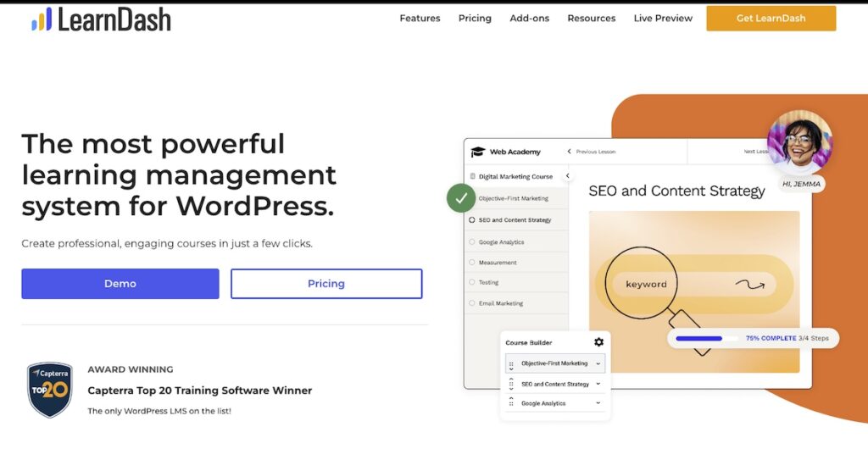Click the Get LearnDash button

coord(771,19)
